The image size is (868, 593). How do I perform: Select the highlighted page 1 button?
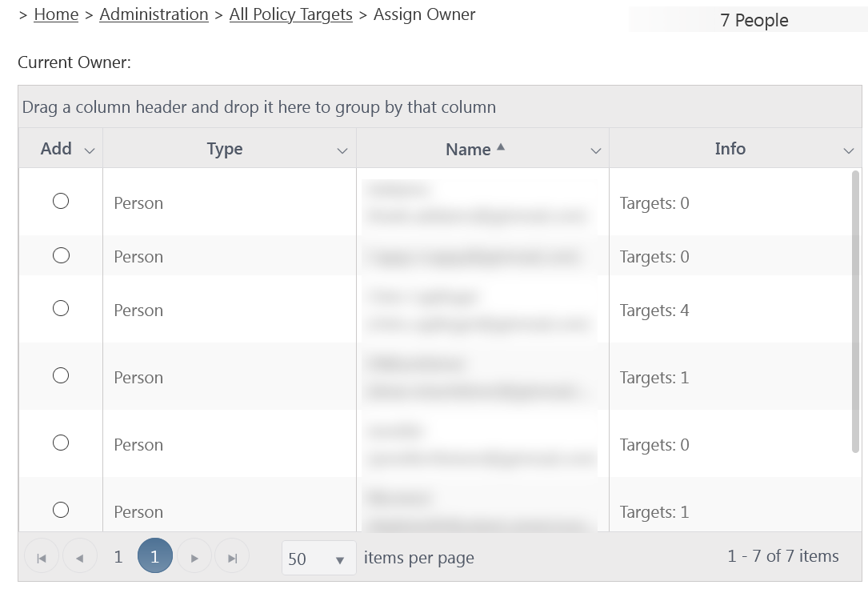(x=154, y=557)
